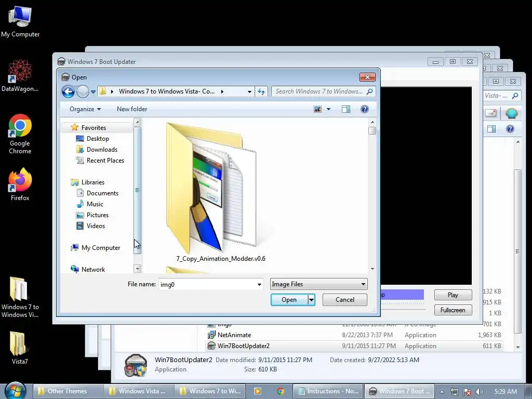Viewport: 532px width, 399px height.
Task: Open the address bar history dropdown
Action: coord(249,91)
